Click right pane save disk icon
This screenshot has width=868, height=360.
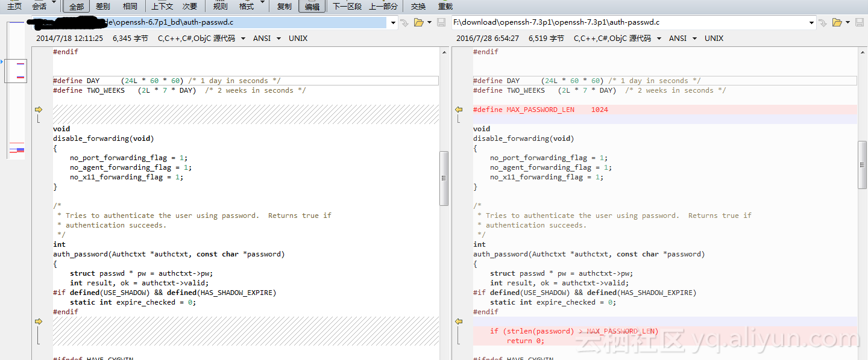[860, 23]
